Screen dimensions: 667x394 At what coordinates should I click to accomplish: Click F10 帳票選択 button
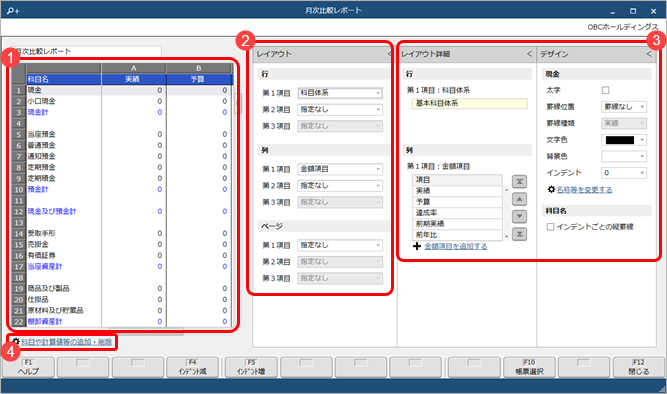[529, 367]
